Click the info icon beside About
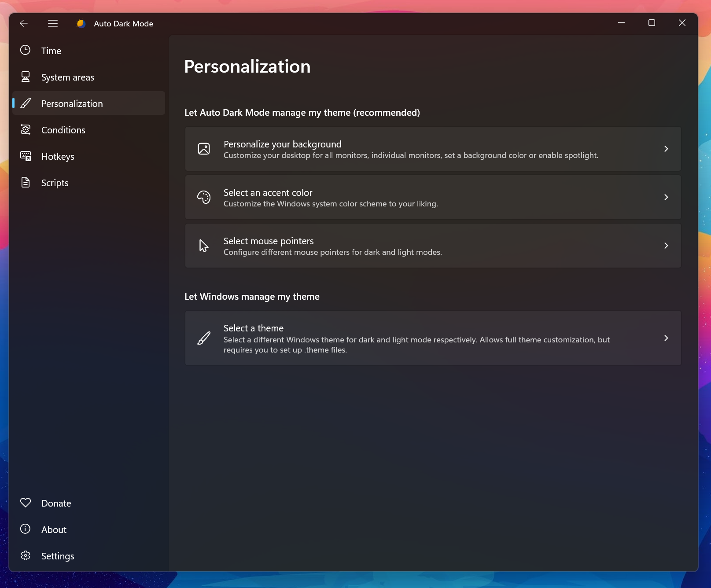Image resolution: width=711 pixels, height=588 pixels. pos(26,529)
